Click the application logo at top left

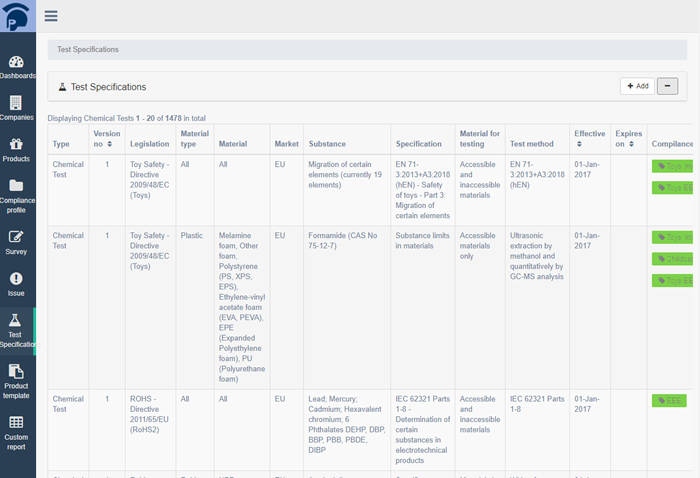(x=17, y=15)
